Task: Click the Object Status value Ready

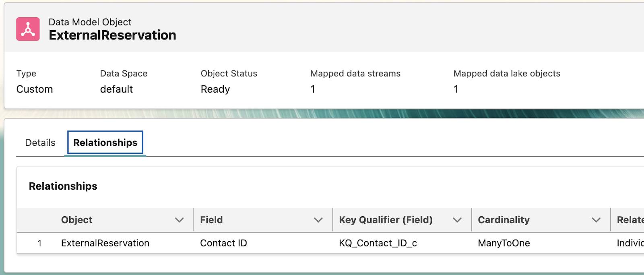Action: [x=215, y=89]
